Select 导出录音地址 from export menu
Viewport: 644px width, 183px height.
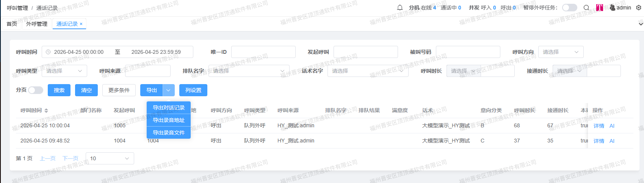pos(168,120)
